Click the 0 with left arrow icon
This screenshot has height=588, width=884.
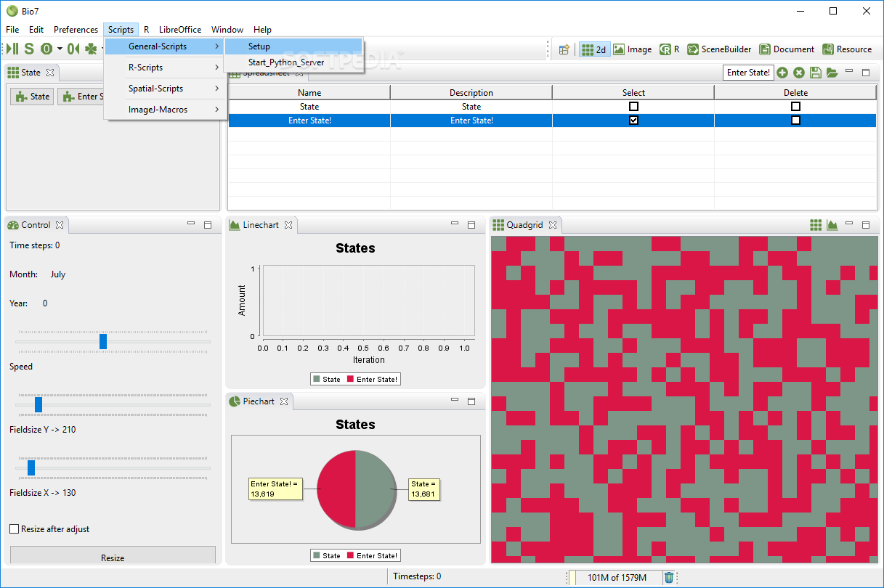tap(73, 49)
